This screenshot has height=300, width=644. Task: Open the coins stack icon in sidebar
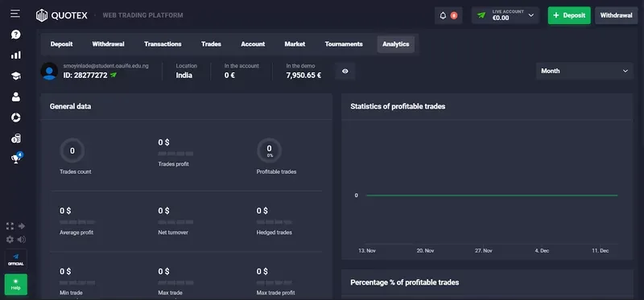click(x=15, y=138)
